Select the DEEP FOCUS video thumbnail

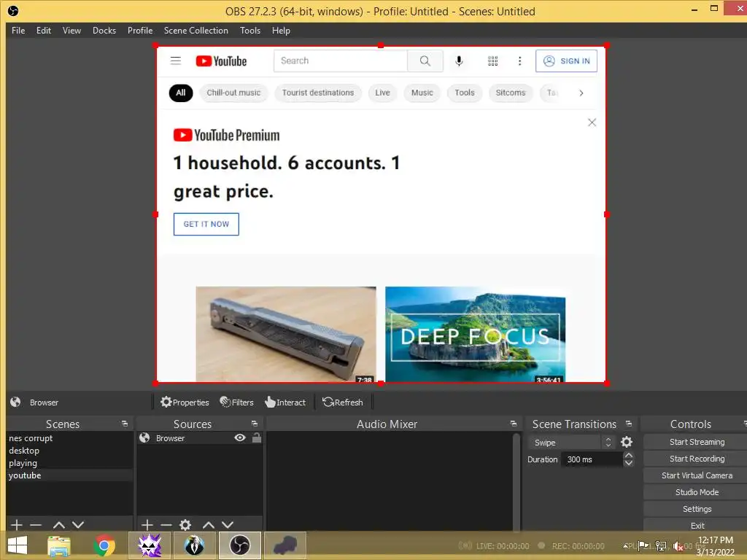click(x=475, y=334)
